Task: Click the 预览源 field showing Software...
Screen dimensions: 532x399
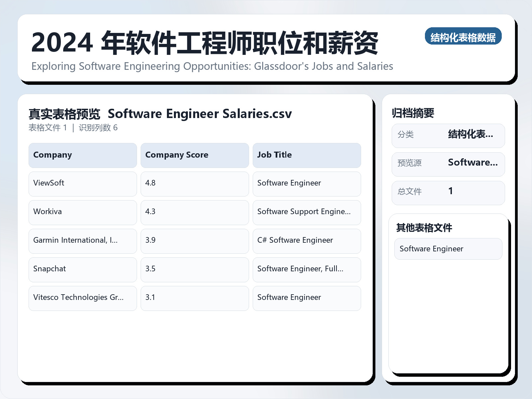Action: pyautogui.click(x=448, y=164)
